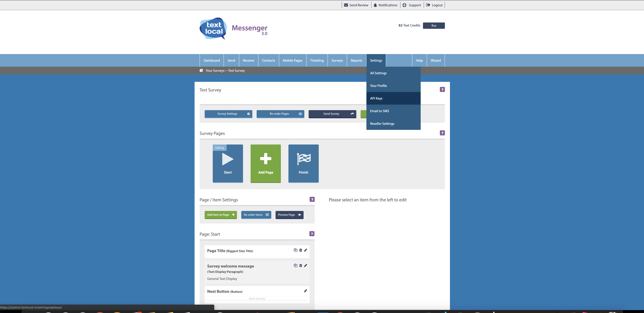644x313 pixels.
Task: Click the breadcrumb pie chart icon
Action: (201, 71)
